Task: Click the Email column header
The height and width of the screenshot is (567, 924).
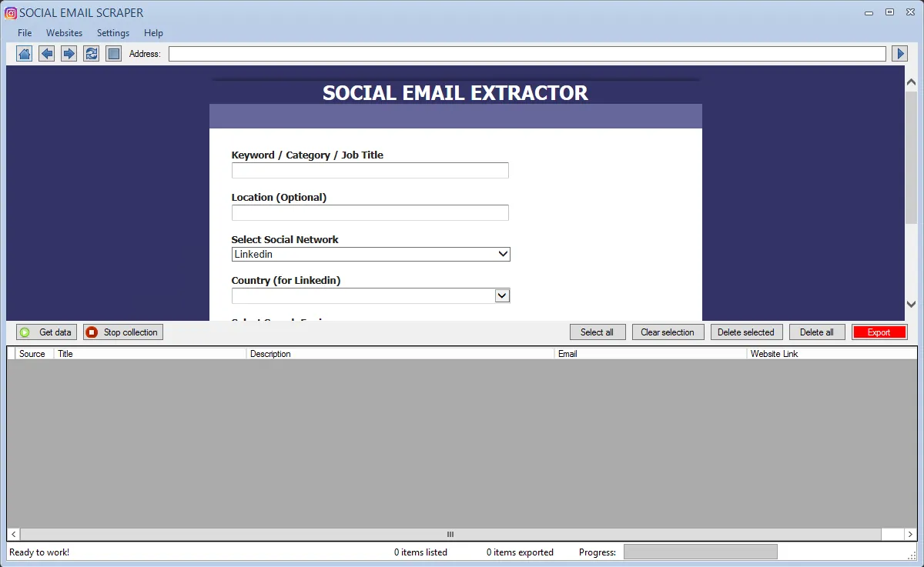Action: tap(650, 354)
